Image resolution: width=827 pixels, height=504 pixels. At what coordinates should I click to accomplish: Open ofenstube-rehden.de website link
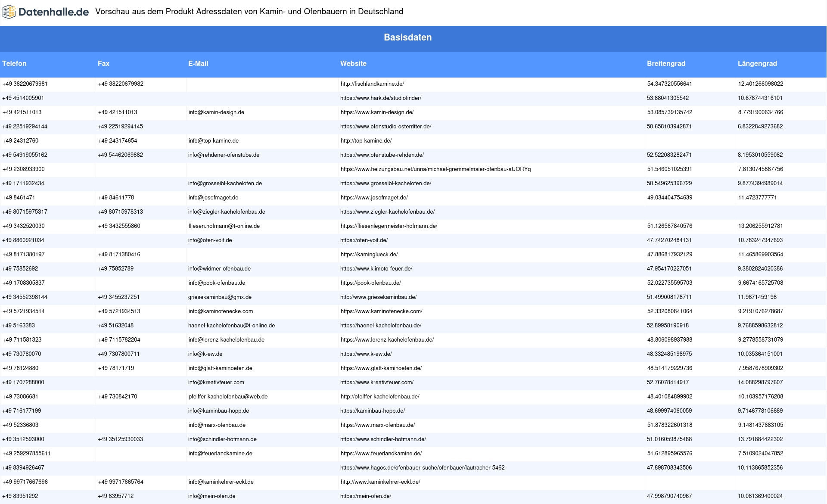click(382, 155)
